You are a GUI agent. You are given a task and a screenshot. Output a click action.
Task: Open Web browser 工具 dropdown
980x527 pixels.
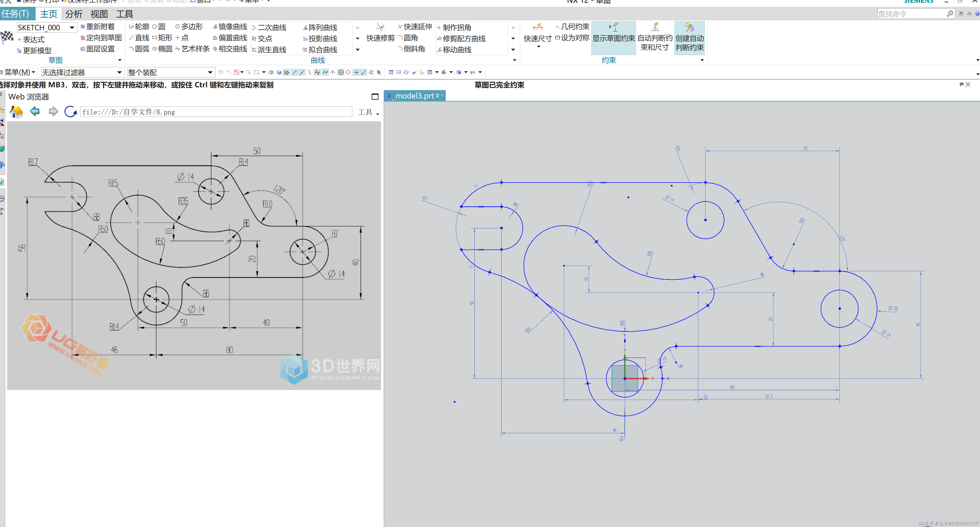[369, 112]
